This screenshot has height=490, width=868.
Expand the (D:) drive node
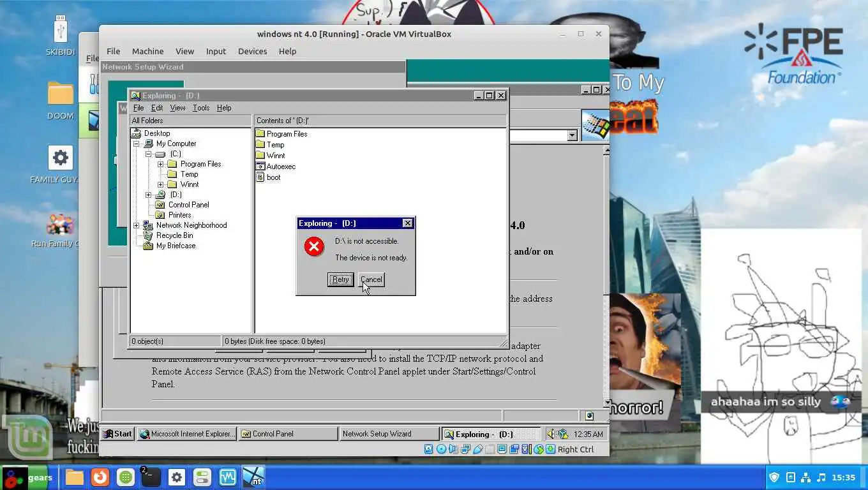click(x=148, y=195)
